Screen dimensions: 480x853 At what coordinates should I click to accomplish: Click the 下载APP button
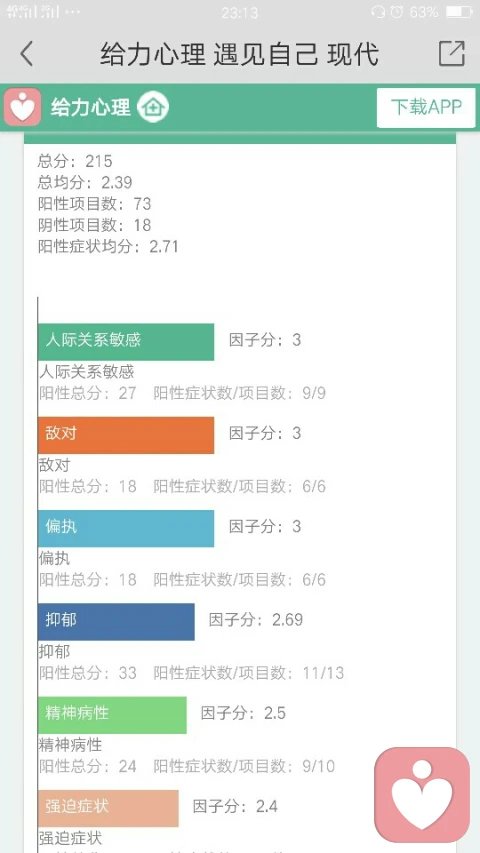pyautogui.click(x=426, y=108)
